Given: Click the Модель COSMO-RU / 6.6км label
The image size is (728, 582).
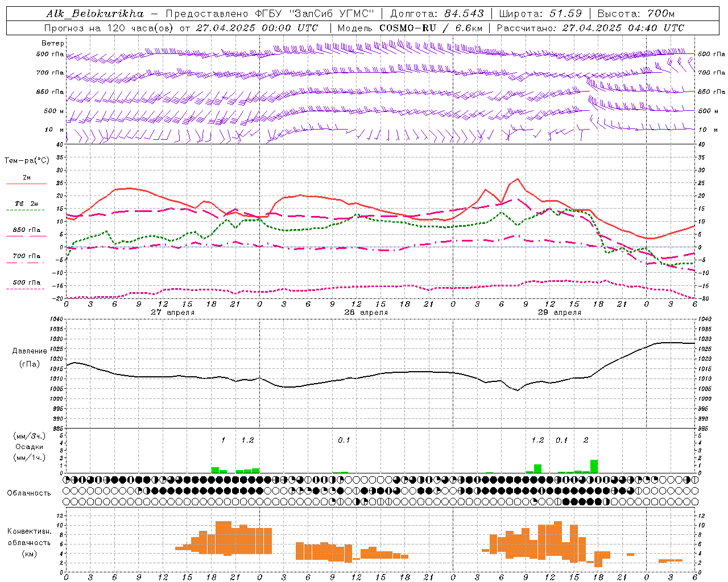Looking at the screenshot, I should [410, 28].
